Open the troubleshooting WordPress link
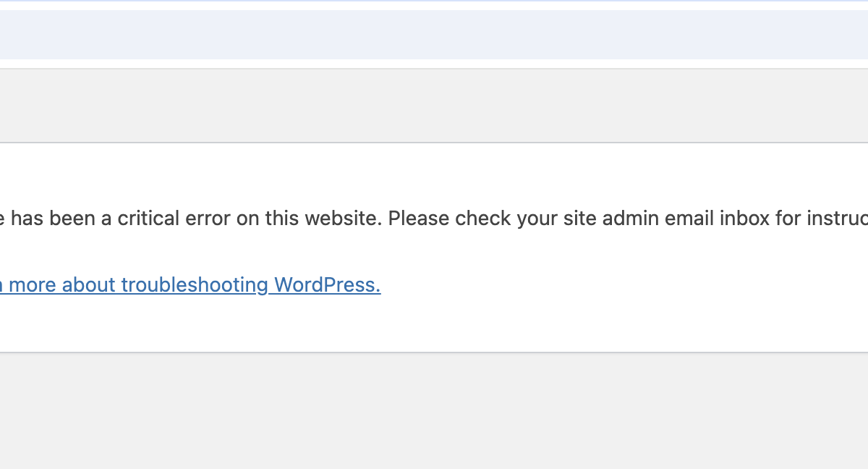Viewport: 868px width, 469px height. [190, 285]
